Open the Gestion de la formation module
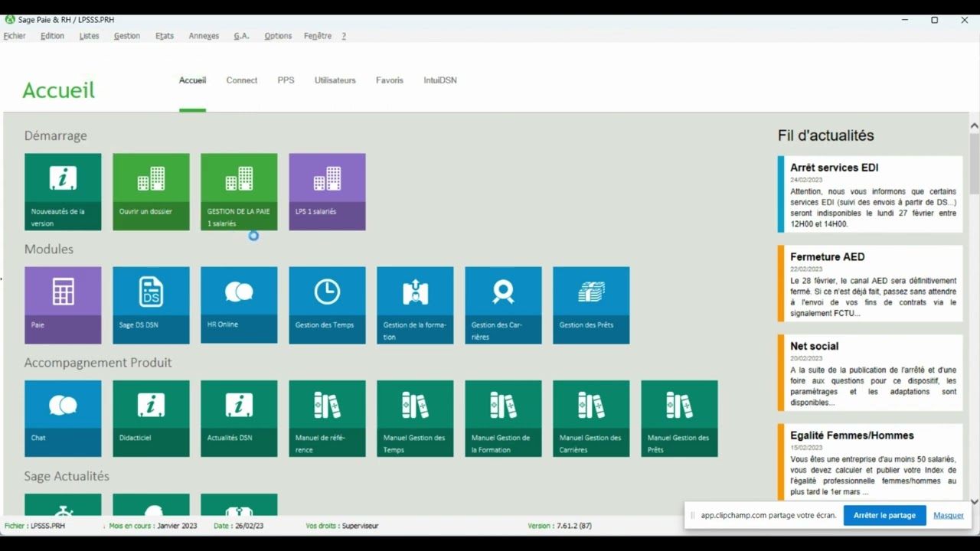 415,305
